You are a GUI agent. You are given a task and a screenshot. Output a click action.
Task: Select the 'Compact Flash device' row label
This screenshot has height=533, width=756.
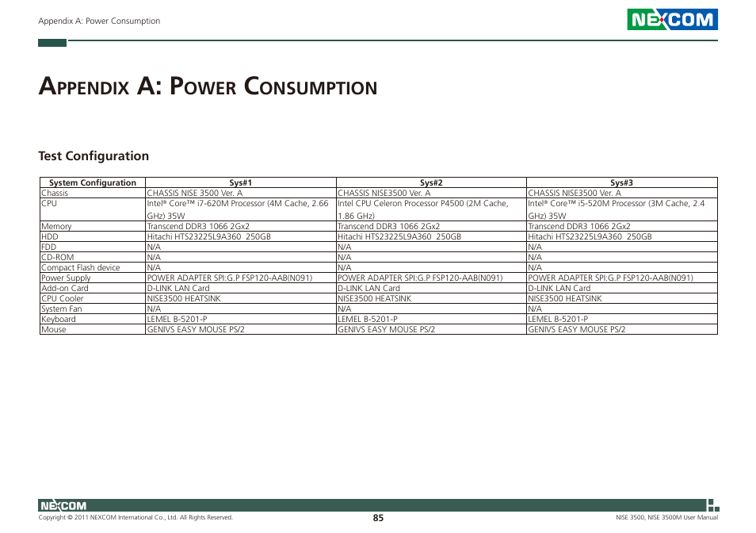pos(81,267)
